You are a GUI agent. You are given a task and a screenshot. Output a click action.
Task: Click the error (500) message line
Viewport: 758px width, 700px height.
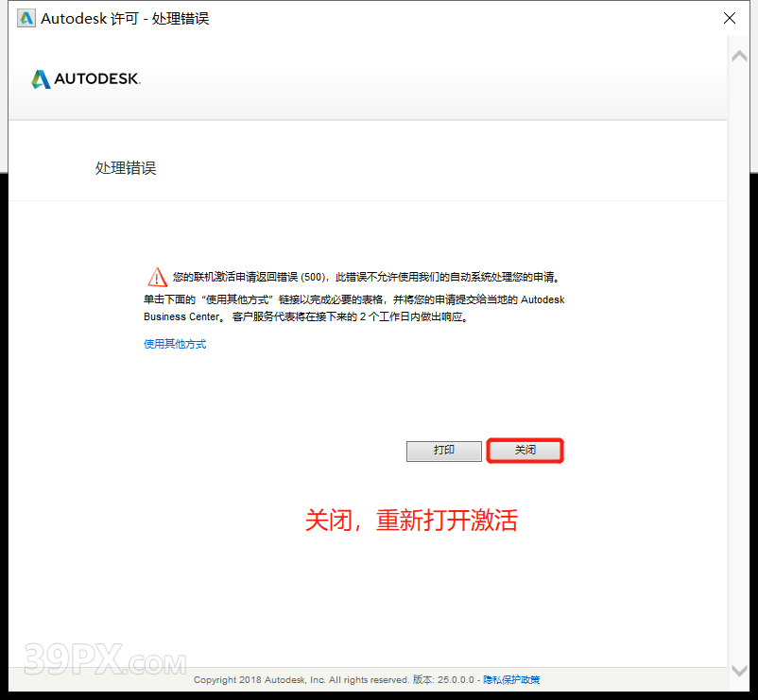coord(367,278)
